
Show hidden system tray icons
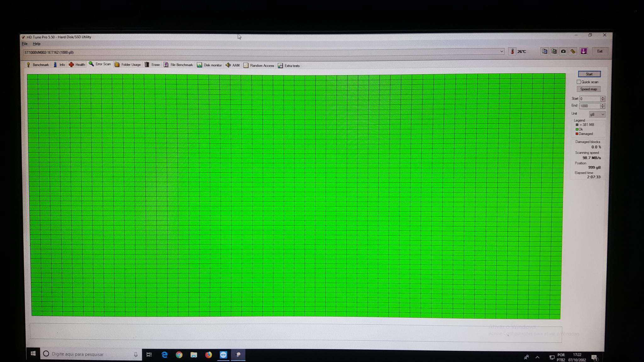click(x=537, y=357)
